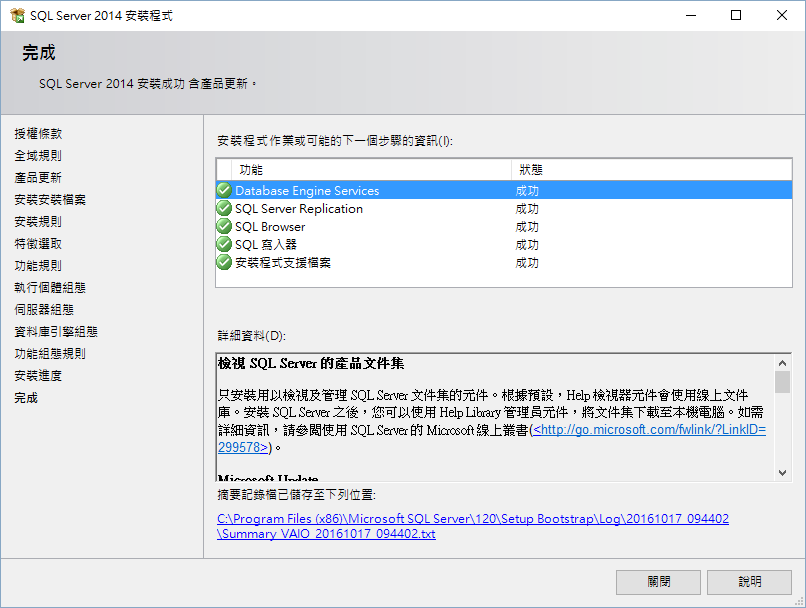Close the setup window with the X button
This screenshot has height=608, width=806.
coord(782,15)
